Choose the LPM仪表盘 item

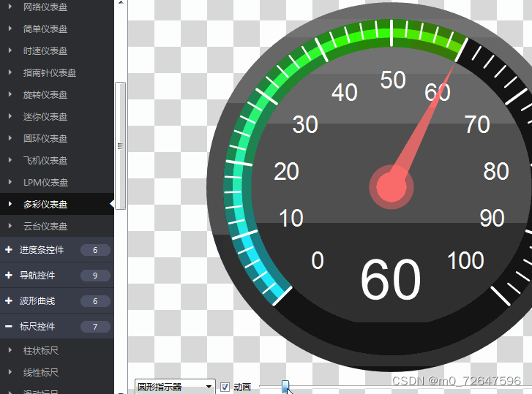click(x=57, y=182)
